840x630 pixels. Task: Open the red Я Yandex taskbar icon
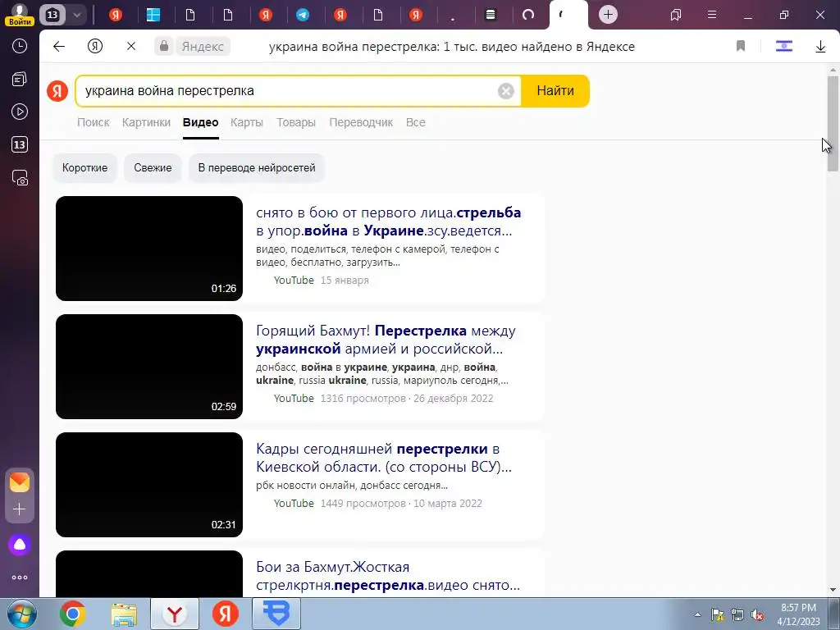point(226,614)
